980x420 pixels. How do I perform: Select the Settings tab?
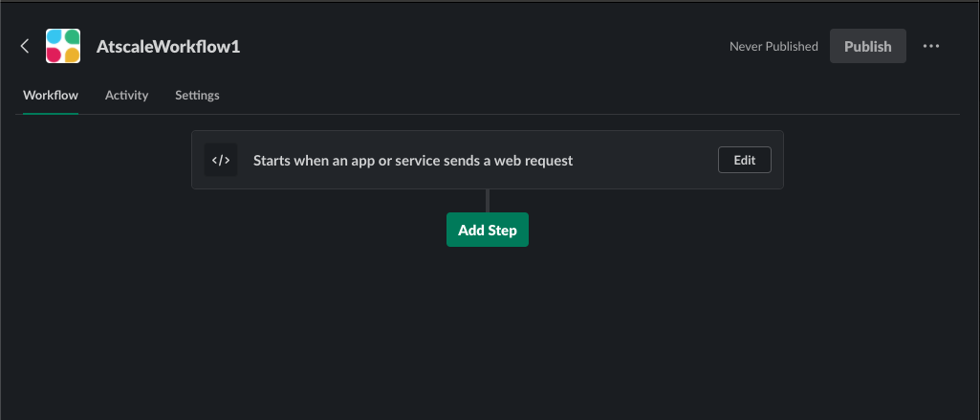click(x=197, y=95)
